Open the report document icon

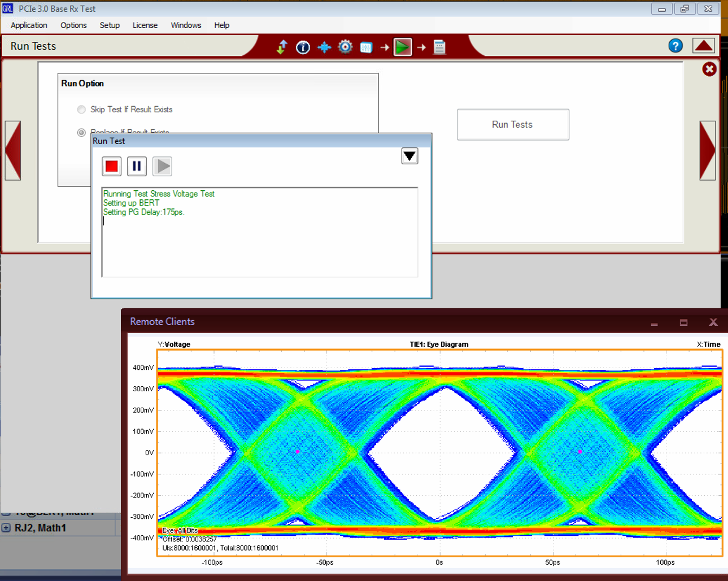pos(439,47)
